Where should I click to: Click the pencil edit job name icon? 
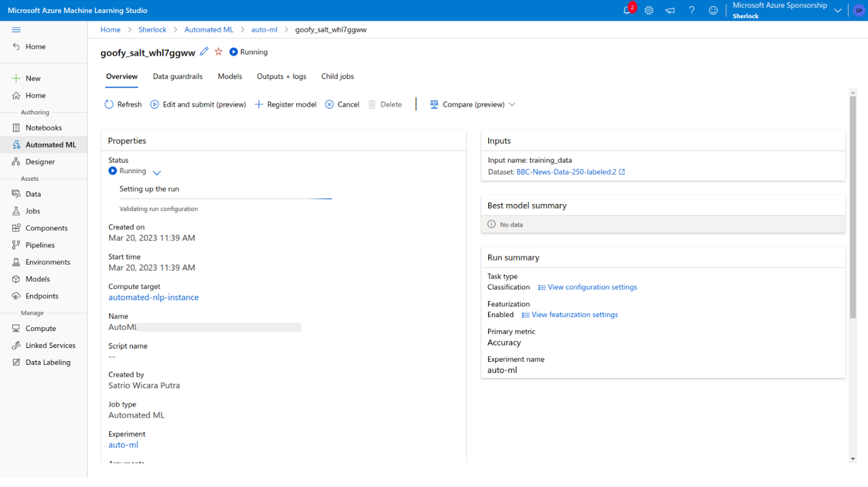point(204,52)
